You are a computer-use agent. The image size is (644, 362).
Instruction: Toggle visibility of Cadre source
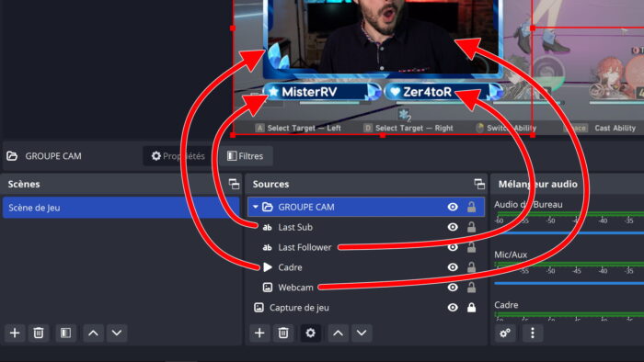coord(453,267)
